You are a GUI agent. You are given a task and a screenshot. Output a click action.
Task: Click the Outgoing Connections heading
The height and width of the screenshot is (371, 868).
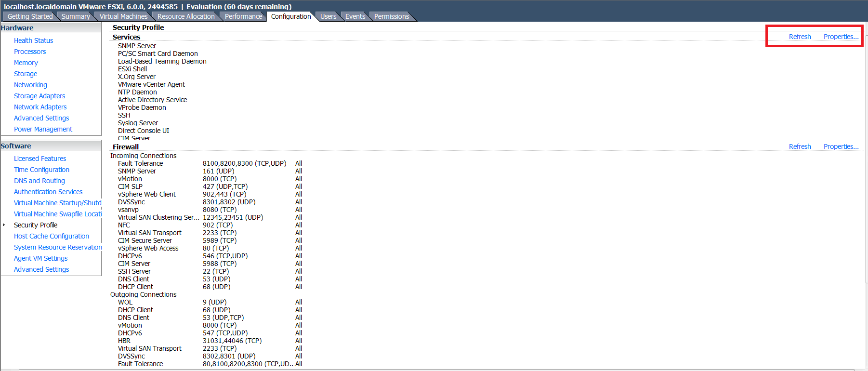point(143,294)
